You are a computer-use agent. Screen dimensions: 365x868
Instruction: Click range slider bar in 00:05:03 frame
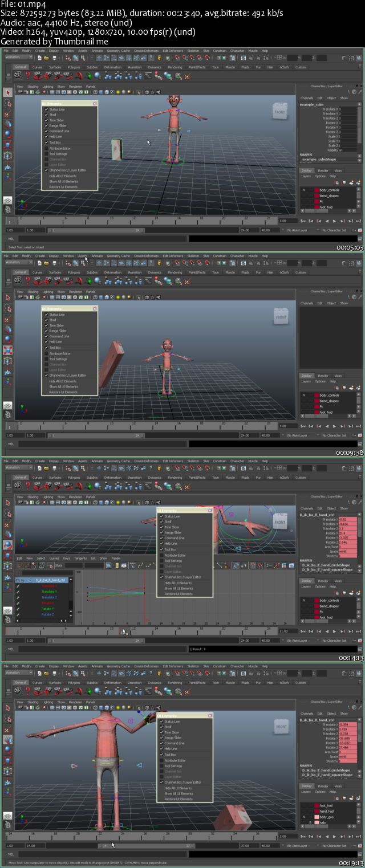tap(95, 230)
